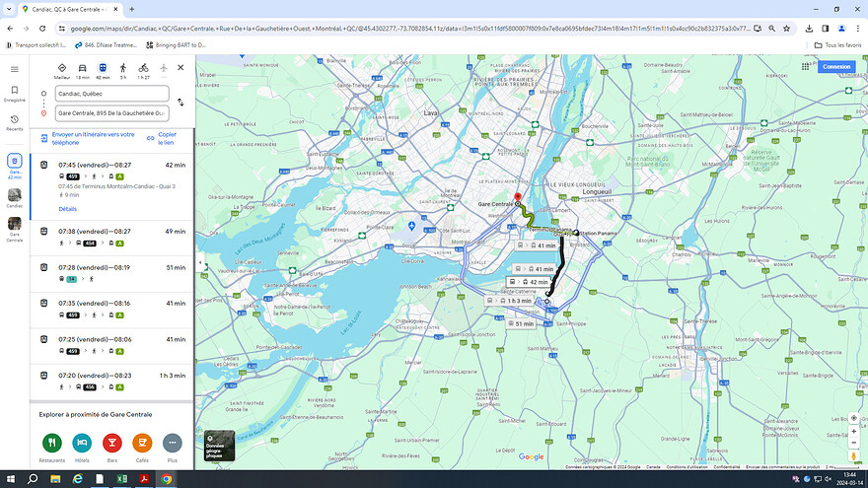Open the Chrome side panel

825,29
